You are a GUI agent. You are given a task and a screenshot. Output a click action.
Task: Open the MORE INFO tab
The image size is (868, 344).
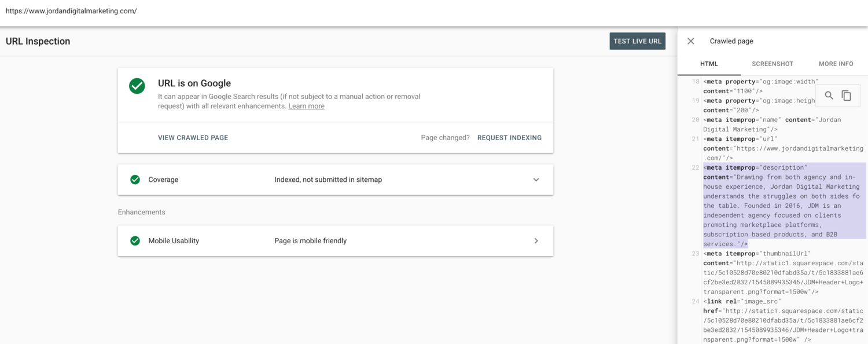pos(836,64)
